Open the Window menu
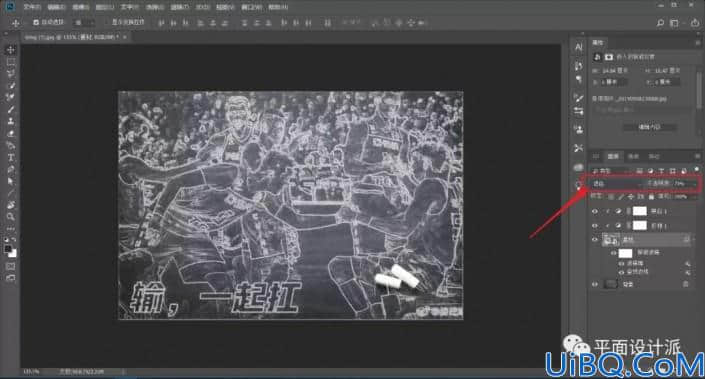This screenshot has width=705, height=379. point(252,7)
